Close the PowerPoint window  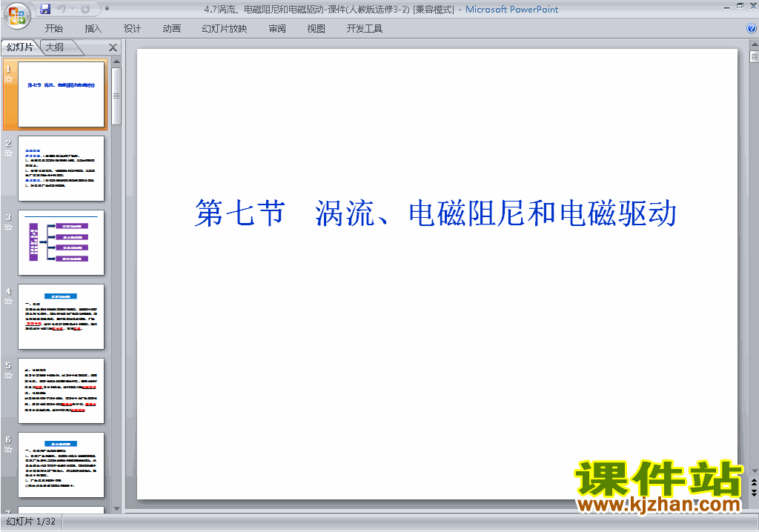[753, 6]
